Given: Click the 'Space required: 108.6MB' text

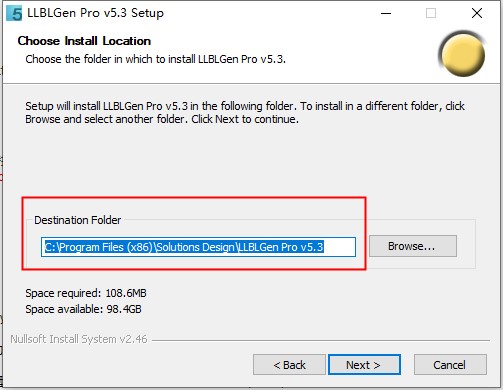Looking at the screenshot, I should pos(86,293).
